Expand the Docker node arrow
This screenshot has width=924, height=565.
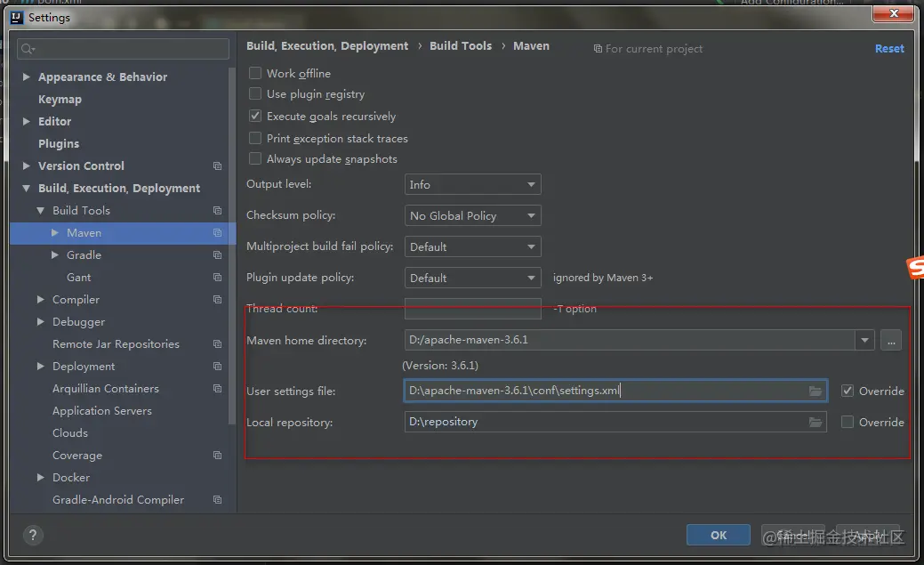pyautogui.click(x=40, y=478)
